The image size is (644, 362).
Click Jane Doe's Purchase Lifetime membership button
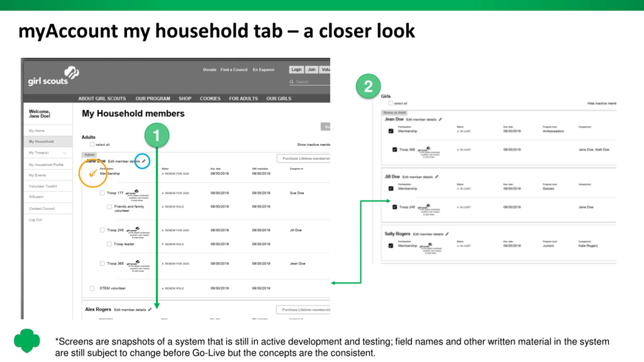coord(304,158)
